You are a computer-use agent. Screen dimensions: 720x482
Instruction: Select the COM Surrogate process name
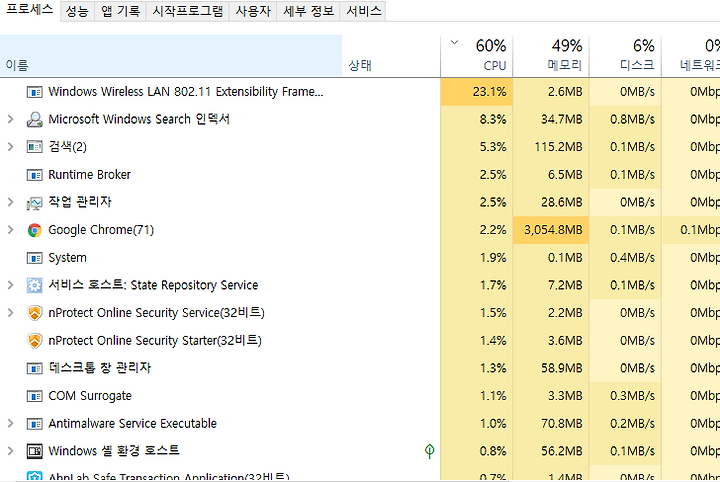click(90, 396)
